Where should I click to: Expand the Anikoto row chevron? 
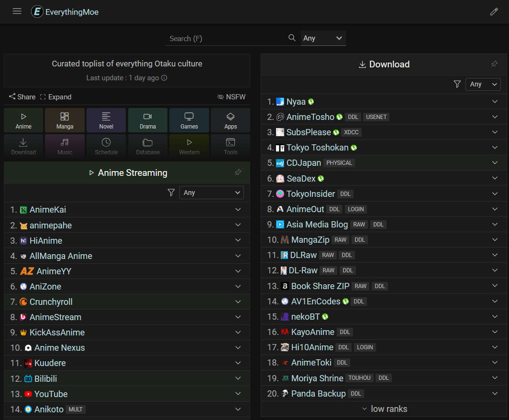(238, 409)
